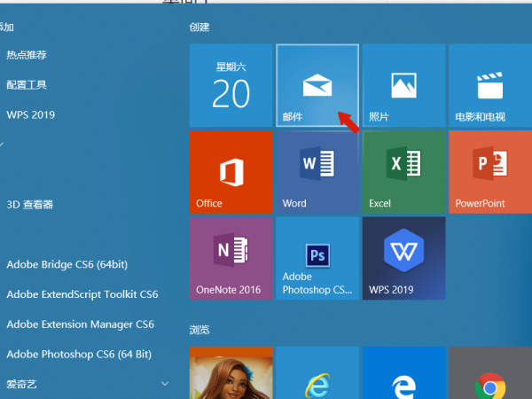Viewport: 532px width, 399px height.
Task: Open the PowerPoint tile
Action: pyautogui.click(x=489, y=172)
